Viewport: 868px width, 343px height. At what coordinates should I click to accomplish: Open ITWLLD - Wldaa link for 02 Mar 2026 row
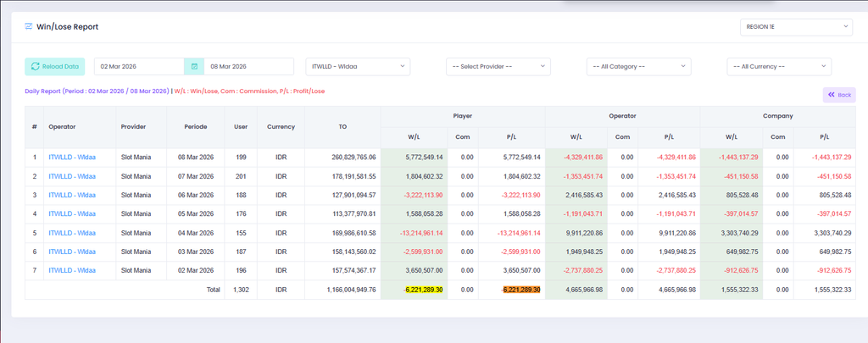72,270
